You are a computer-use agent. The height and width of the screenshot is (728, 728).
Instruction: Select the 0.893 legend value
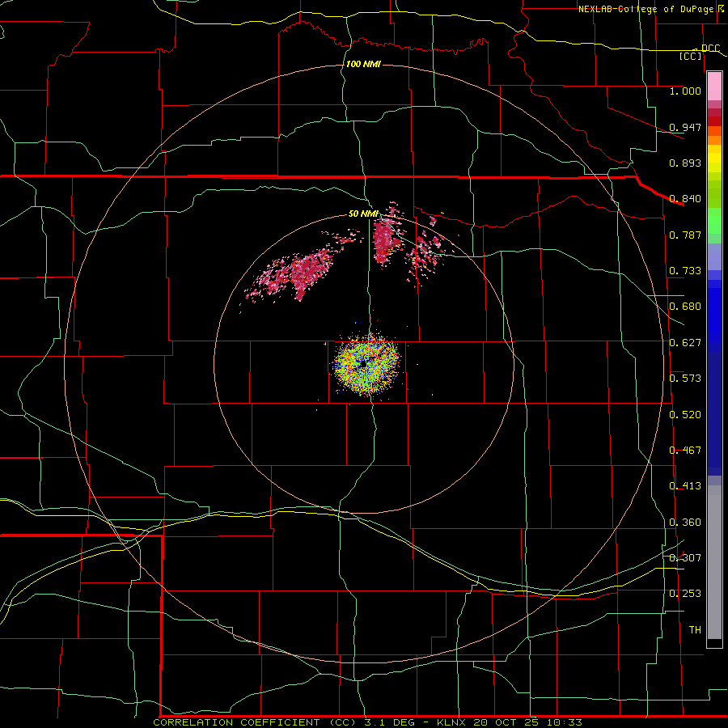[x=685, y=163]
